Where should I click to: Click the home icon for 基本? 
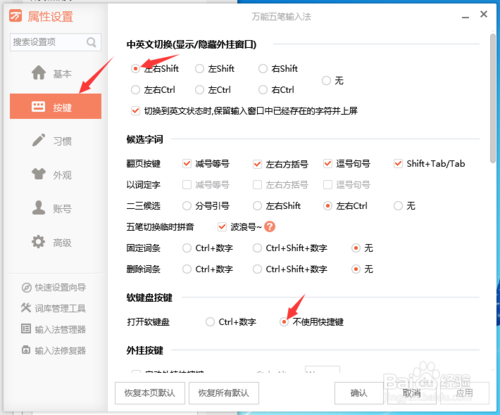coord(39,73)
